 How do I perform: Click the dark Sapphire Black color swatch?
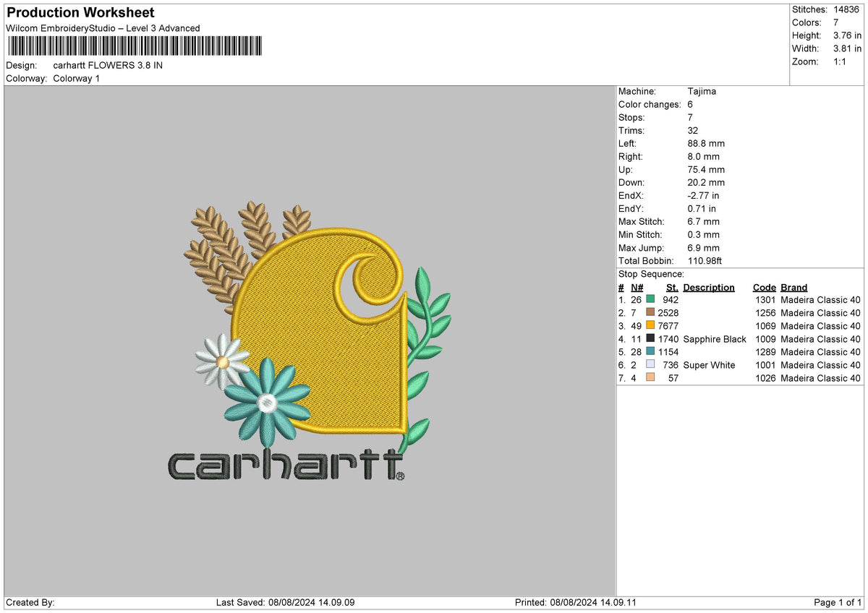tap(650, 338)
